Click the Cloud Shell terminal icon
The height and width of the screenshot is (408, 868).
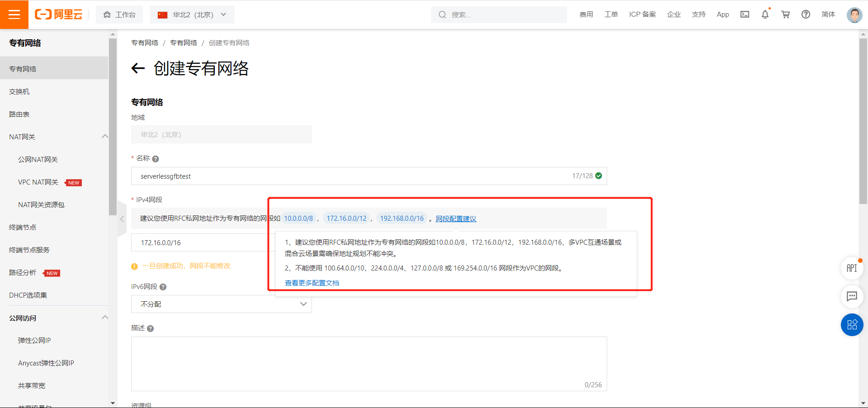(744, 14)
